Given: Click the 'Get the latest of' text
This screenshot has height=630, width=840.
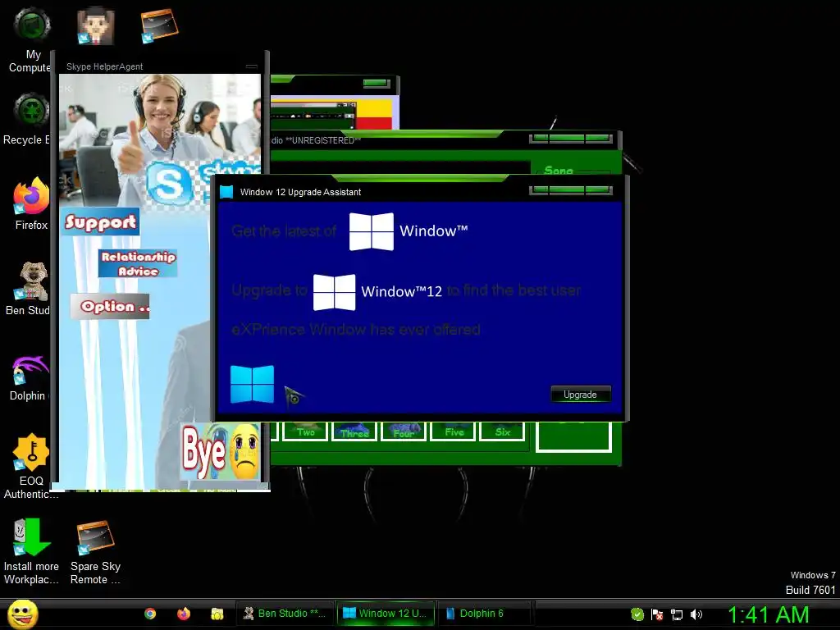Looking at the screenshot, I should [284, 231].
